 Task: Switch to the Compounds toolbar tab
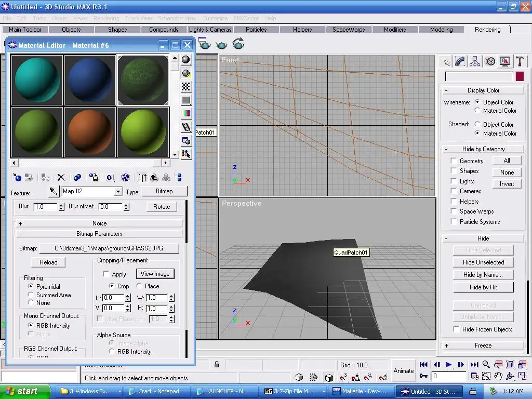(164, 30)
